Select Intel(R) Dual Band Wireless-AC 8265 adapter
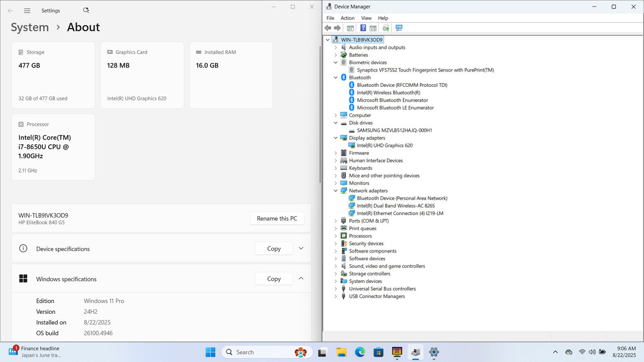 (396, 206)
